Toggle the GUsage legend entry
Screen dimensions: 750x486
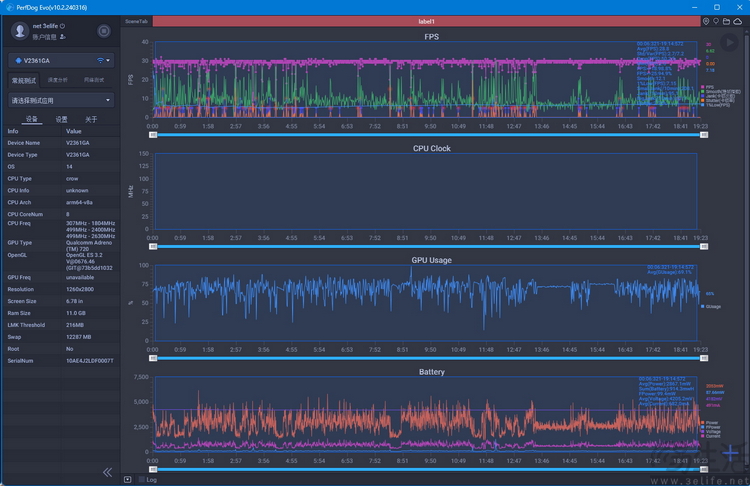click(x=711, y=306)
